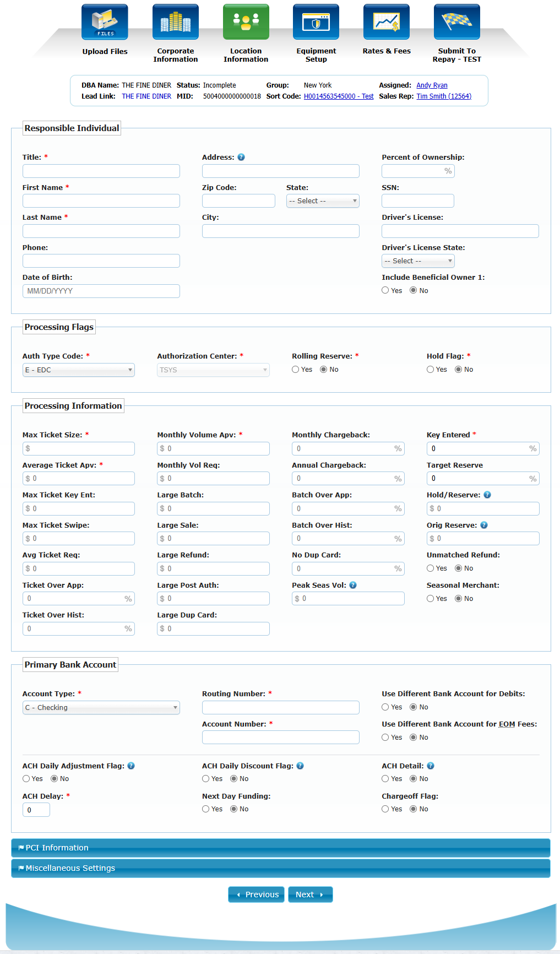This screenshot has height=954, width=560.
Task: Open Corporate Information buildings icon
Action: coord(175,22)
